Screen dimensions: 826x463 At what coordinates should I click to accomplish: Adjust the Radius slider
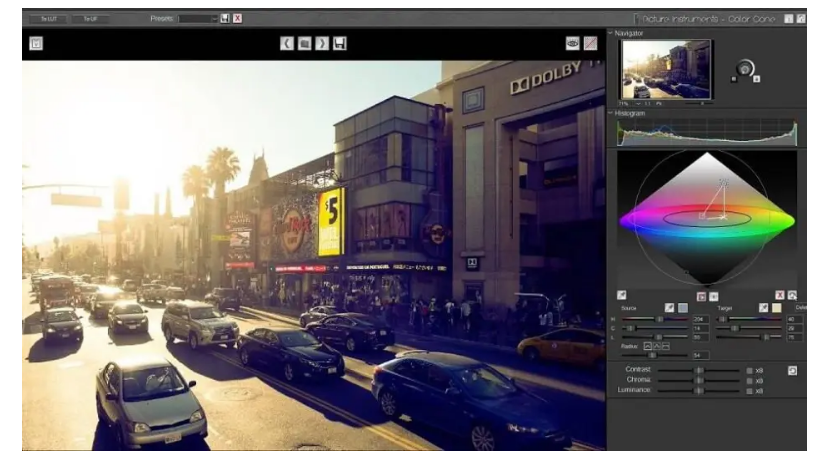click(x=655, y=356)
